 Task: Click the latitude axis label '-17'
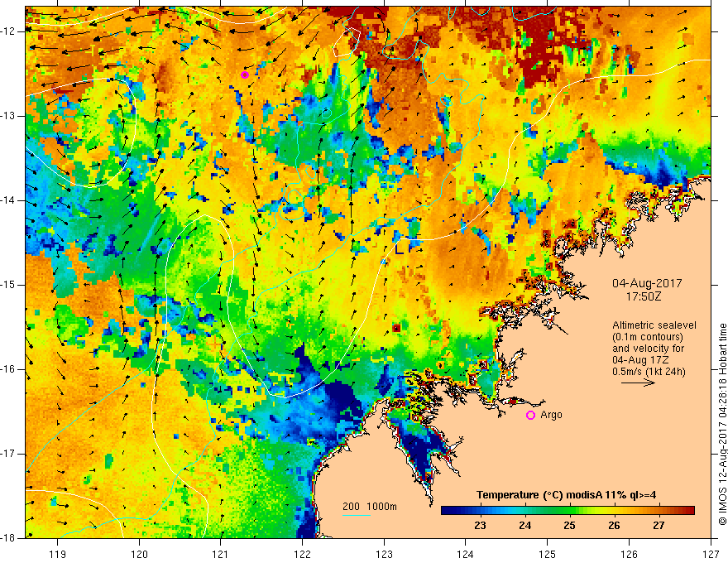coord(7,454)
